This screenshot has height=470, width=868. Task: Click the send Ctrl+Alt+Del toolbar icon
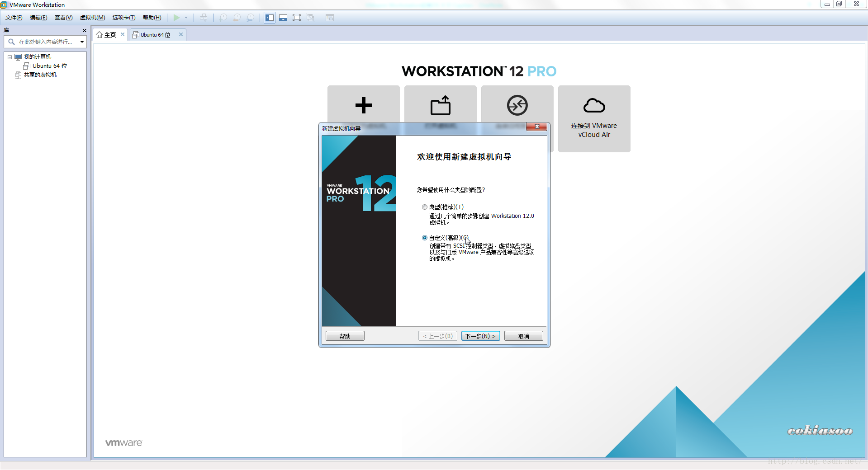(204, 18)
